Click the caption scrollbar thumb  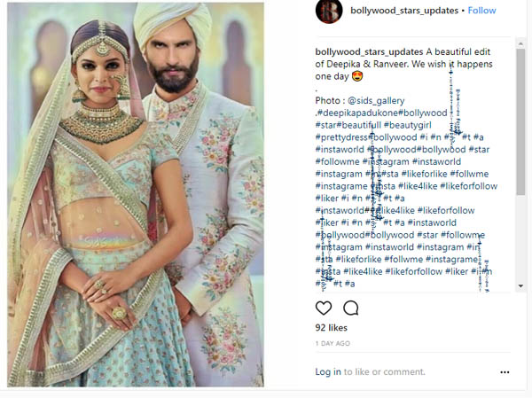point(520,122)
